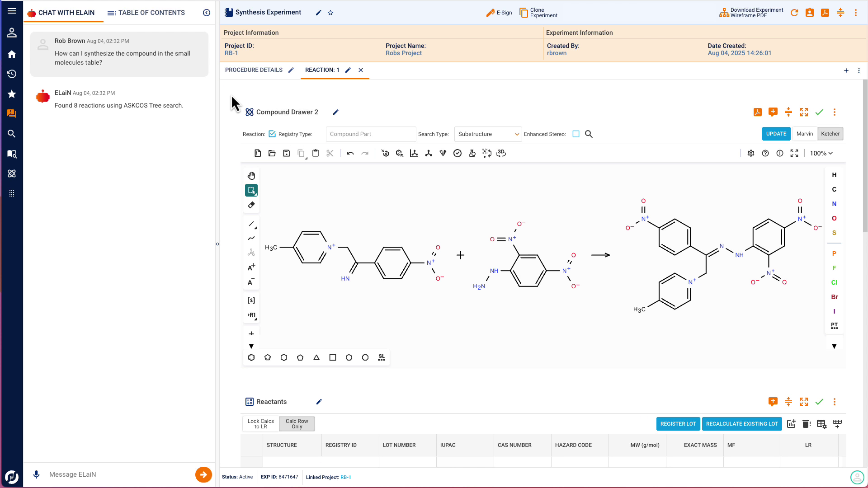This screenshot has height=488, width=868.
Task: Click the microphone icon in chat
Action: [x=37, y=474]
